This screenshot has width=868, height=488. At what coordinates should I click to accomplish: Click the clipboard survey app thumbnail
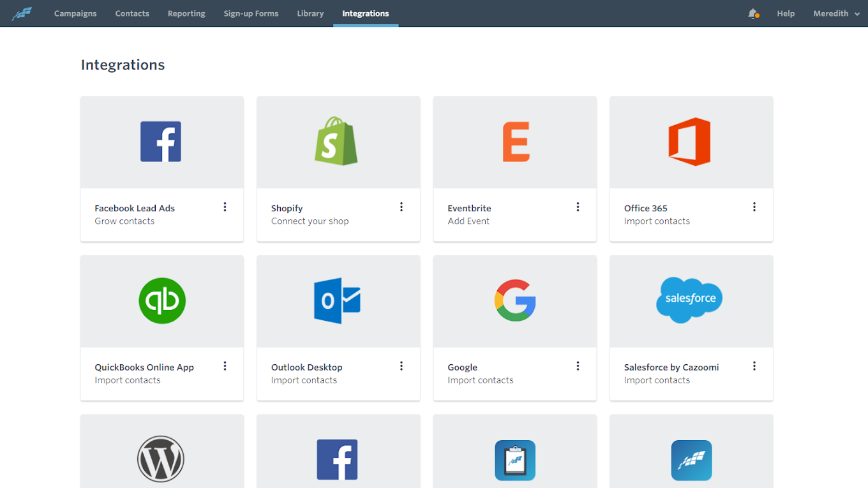point(515,460)
